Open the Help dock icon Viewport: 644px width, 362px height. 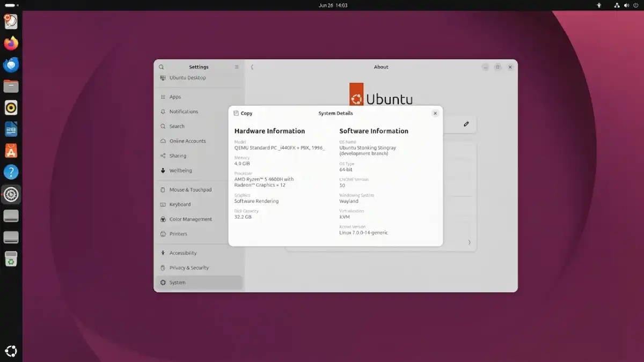(11, 172)
